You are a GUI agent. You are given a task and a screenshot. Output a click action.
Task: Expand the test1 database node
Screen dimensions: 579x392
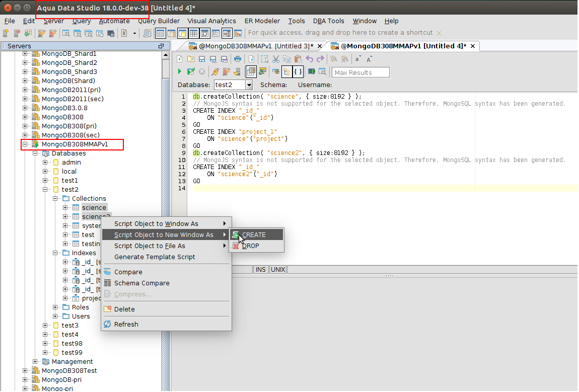click(45, 180)
